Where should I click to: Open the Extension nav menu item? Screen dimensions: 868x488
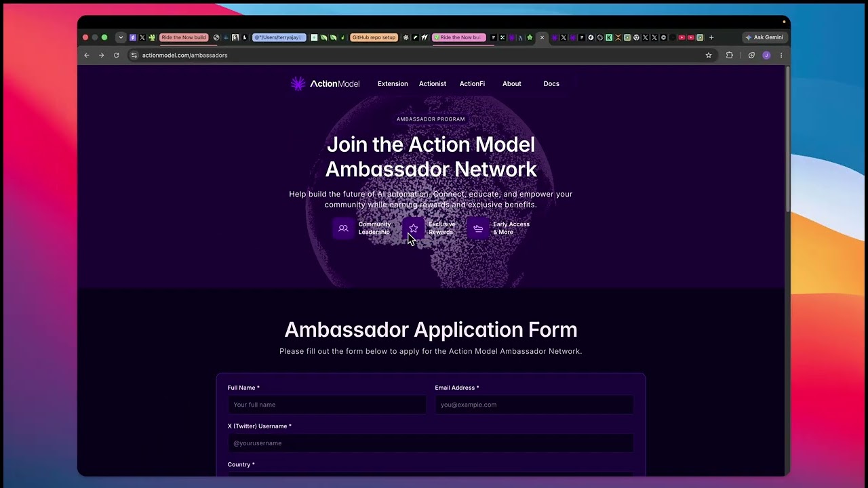click(x=393, y=83)
